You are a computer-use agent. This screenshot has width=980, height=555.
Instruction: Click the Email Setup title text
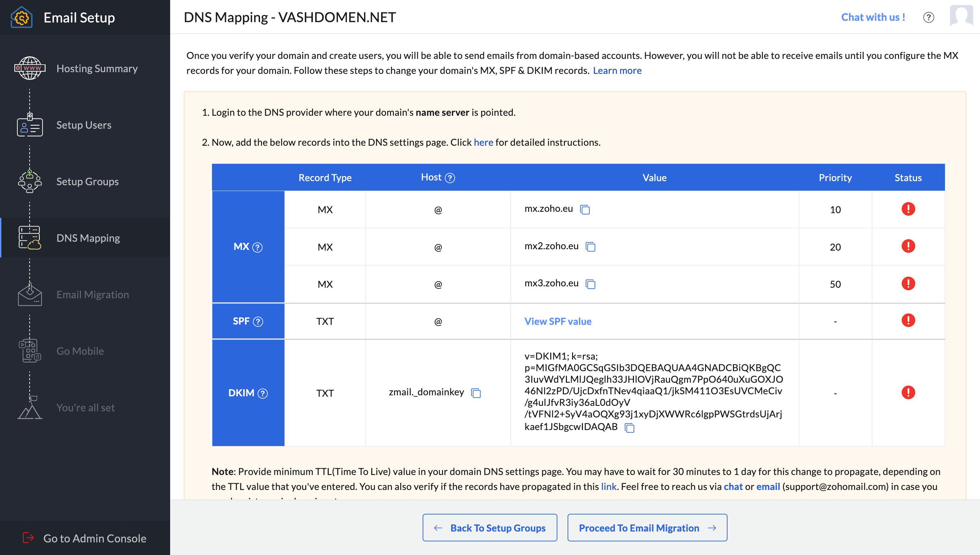79,17
